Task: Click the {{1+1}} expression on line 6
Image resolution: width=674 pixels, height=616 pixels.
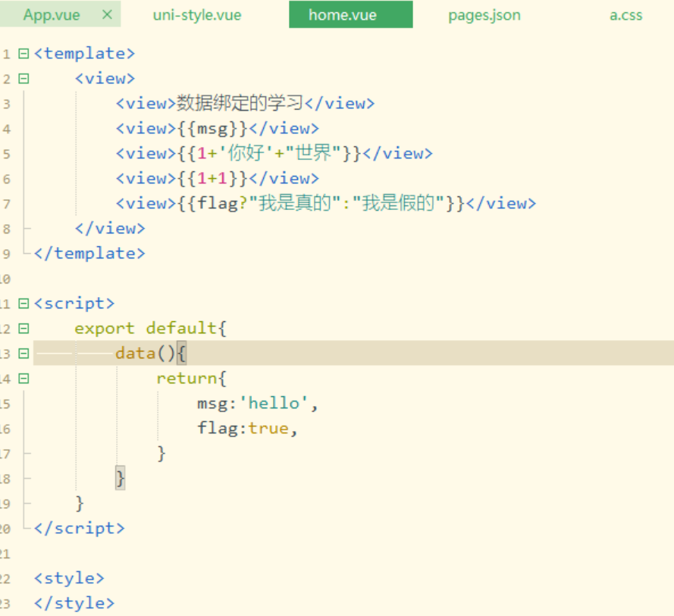Action: (213, 178)
